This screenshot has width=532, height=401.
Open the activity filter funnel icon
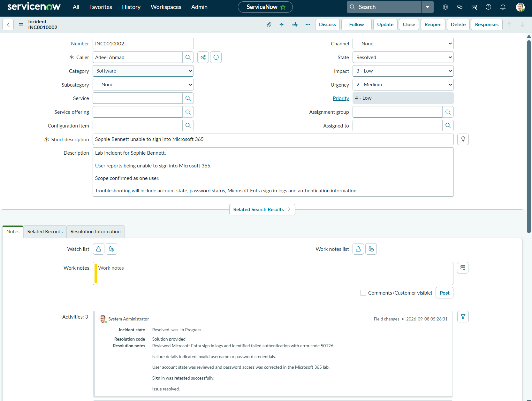pos(463,317)
